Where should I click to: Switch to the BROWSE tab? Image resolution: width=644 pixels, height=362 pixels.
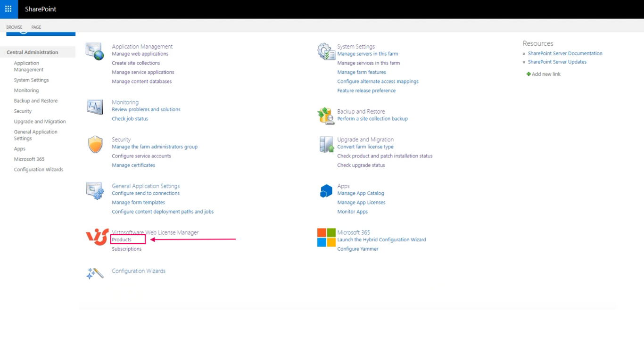click(x=14, y=27)
